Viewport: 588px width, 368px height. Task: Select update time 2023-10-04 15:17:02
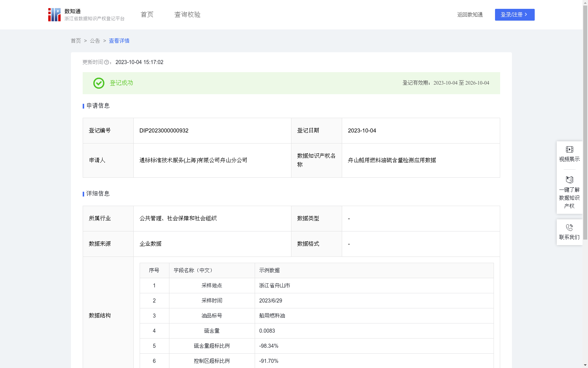click(139, 63)
